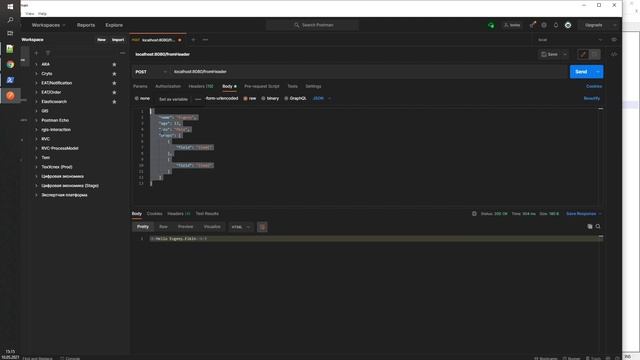Click the New button in Workspace
The image size is (640, 360).
pos(101,40)
